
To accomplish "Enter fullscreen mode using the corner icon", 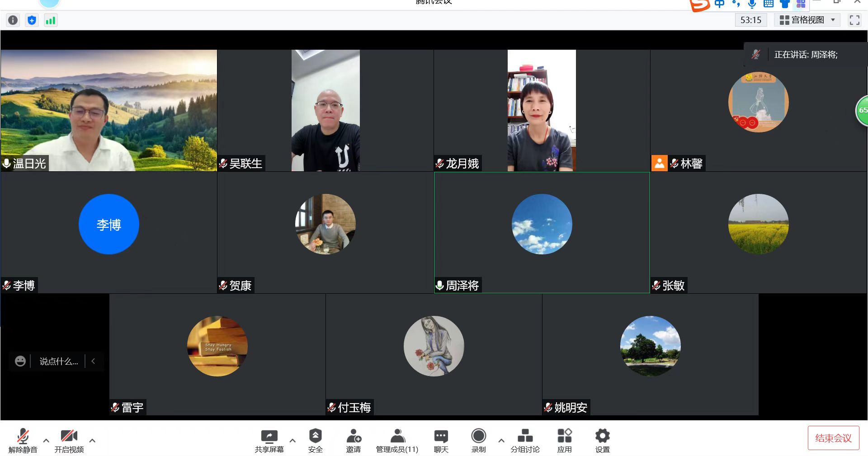I will coord(854,20).
